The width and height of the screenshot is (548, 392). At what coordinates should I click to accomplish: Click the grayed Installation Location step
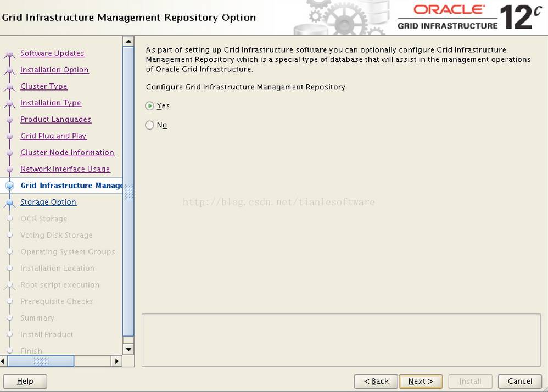(x=57, y=268)
